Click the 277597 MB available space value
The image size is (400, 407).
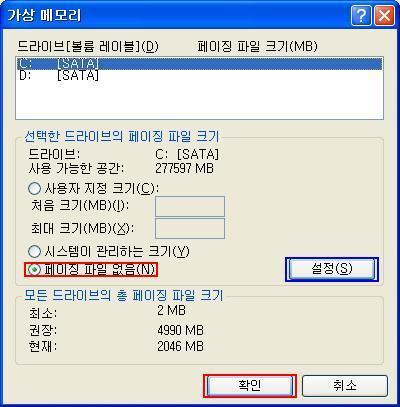[184, 168]
